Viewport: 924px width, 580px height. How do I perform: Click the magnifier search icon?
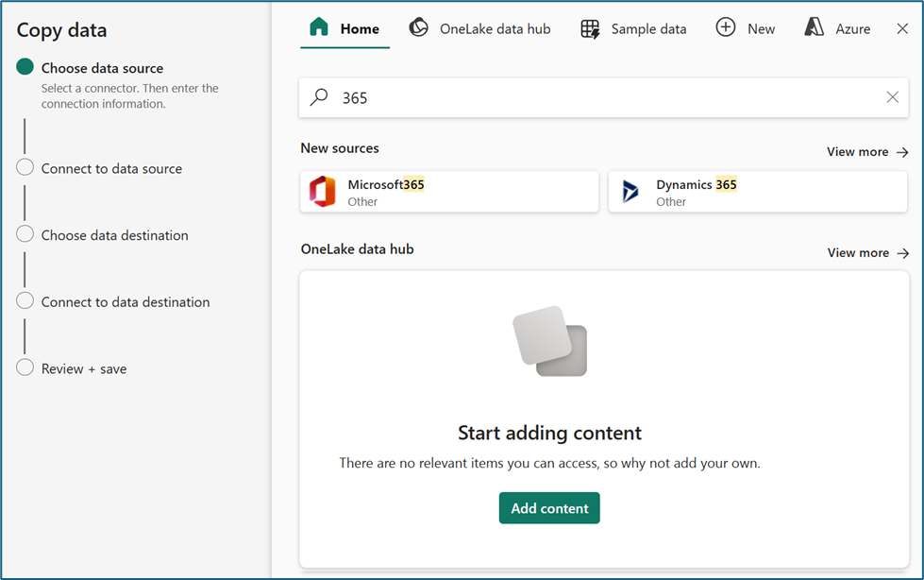click(x=319, y=96)
